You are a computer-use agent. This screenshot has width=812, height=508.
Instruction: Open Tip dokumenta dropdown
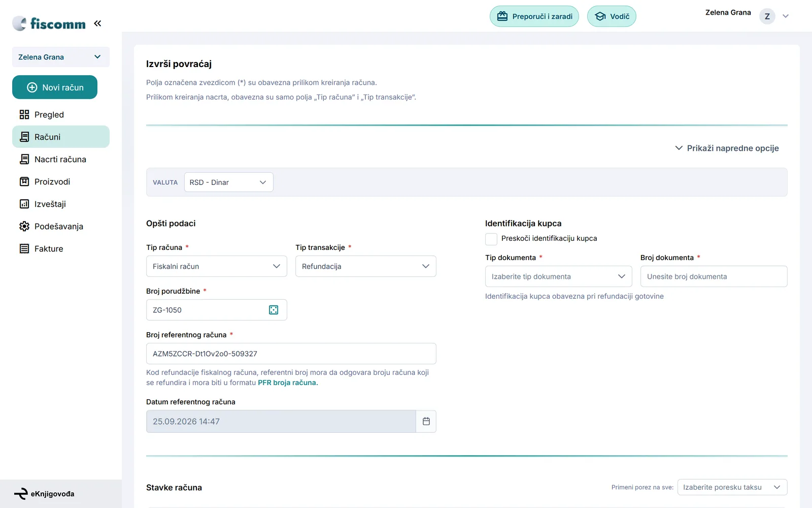coord(559,276)
